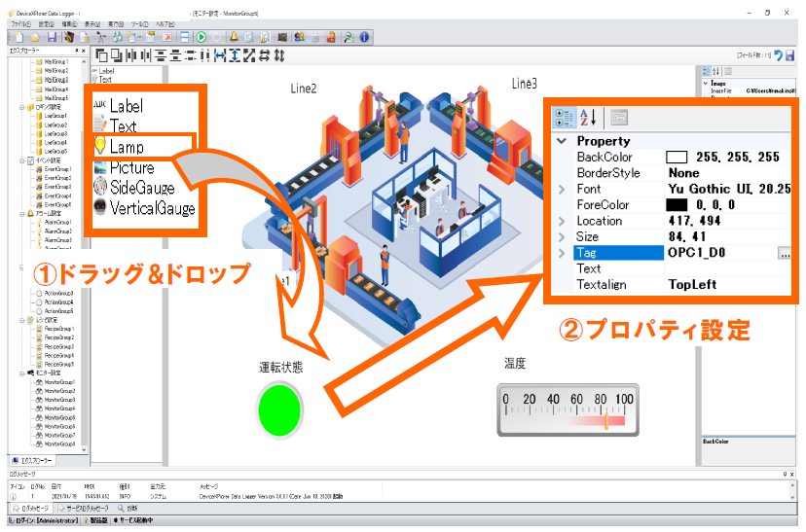
Task: Click the blue Info icon in toolbar
Action: click(x=365, y=37)
